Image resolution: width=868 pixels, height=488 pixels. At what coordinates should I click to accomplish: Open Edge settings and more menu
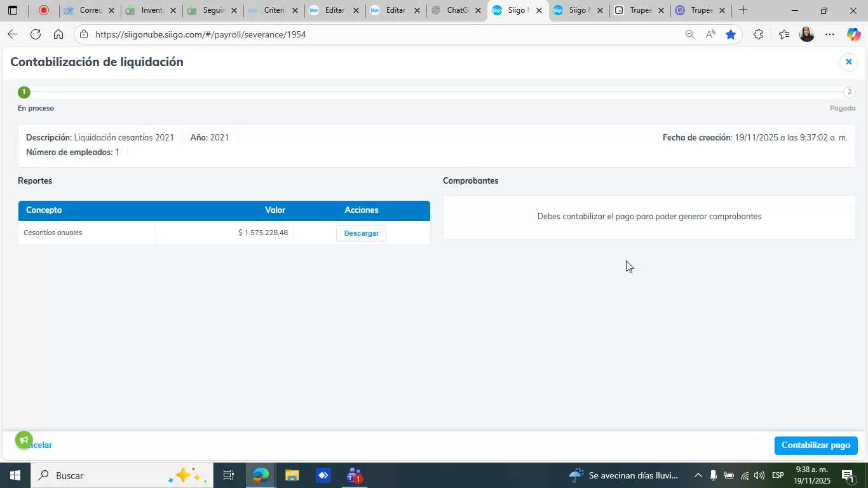(830, 34)
